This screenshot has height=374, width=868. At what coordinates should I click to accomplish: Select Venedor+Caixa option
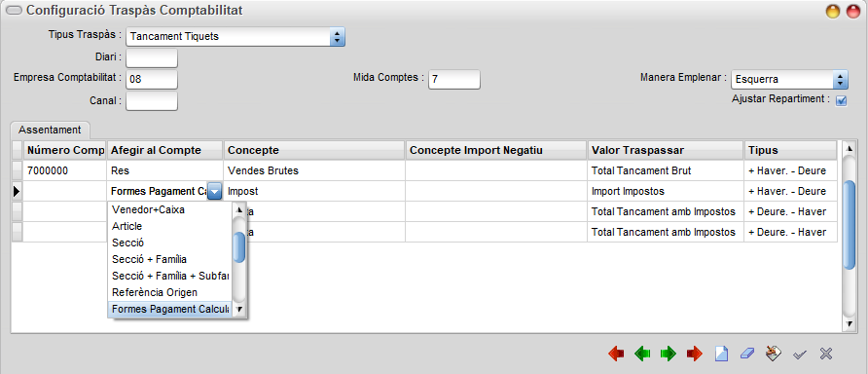[x=169, y=210]
